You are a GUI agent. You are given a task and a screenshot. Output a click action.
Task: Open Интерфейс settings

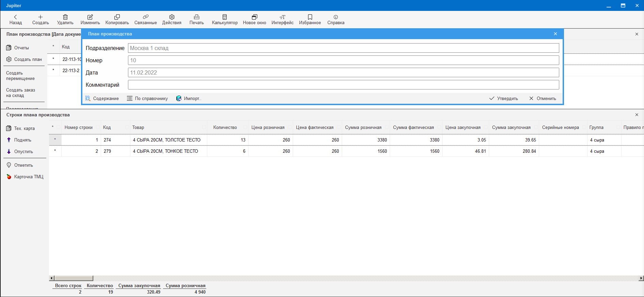[x=283, y=19]
